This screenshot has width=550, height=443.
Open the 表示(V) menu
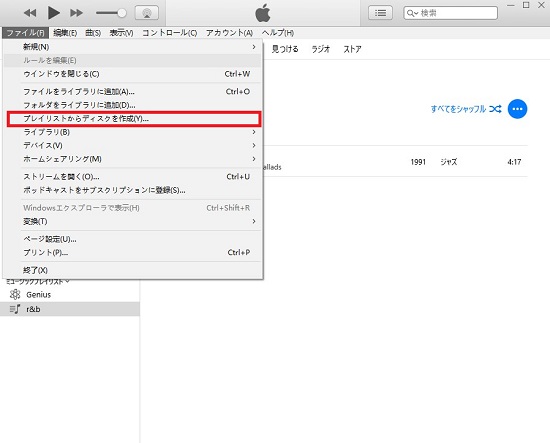121,33
